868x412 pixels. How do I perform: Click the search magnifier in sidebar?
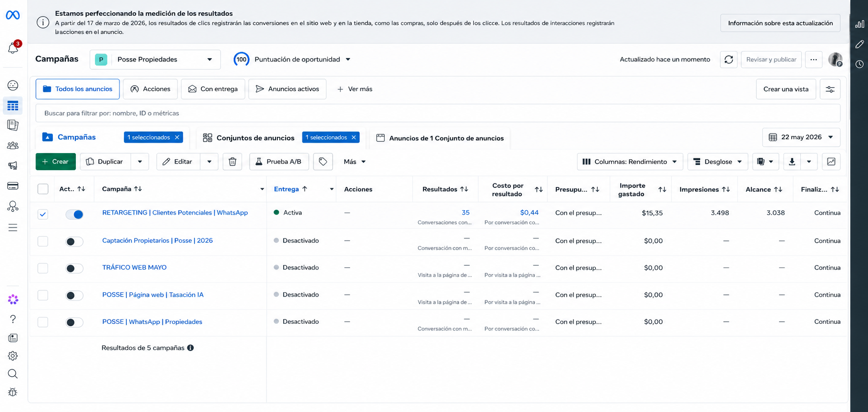(x=13, y=374)
